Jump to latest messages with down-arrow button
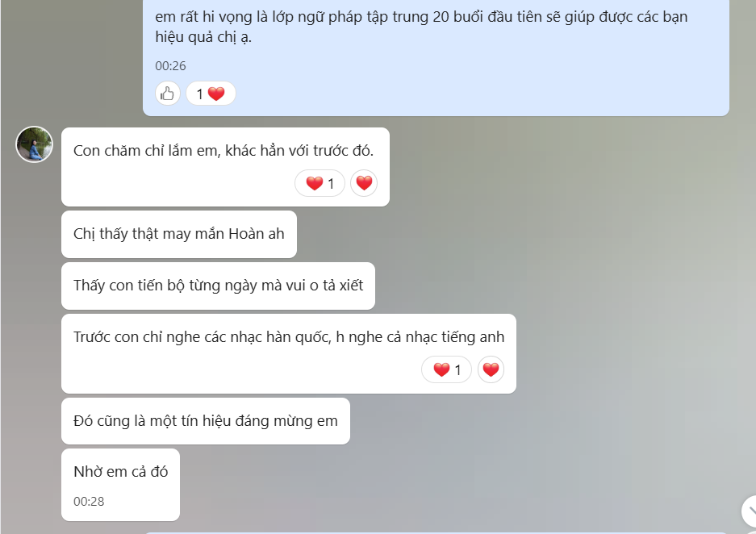Image resolution: width=756 pixels, height=534 pixels. coord(750,511)
